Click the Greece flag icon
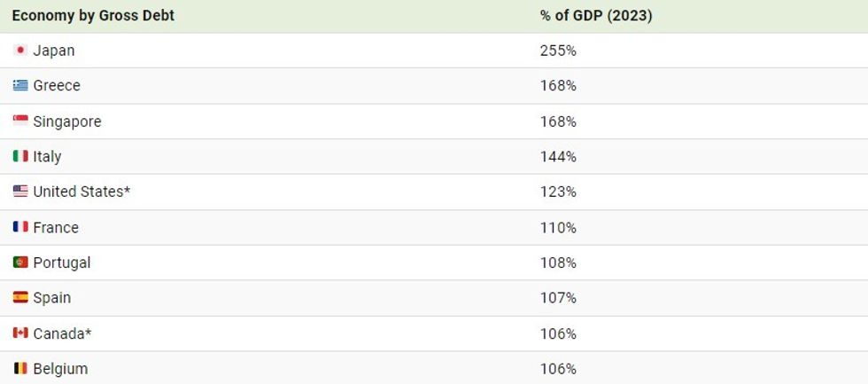868x384 pixels. coord(20,86)
